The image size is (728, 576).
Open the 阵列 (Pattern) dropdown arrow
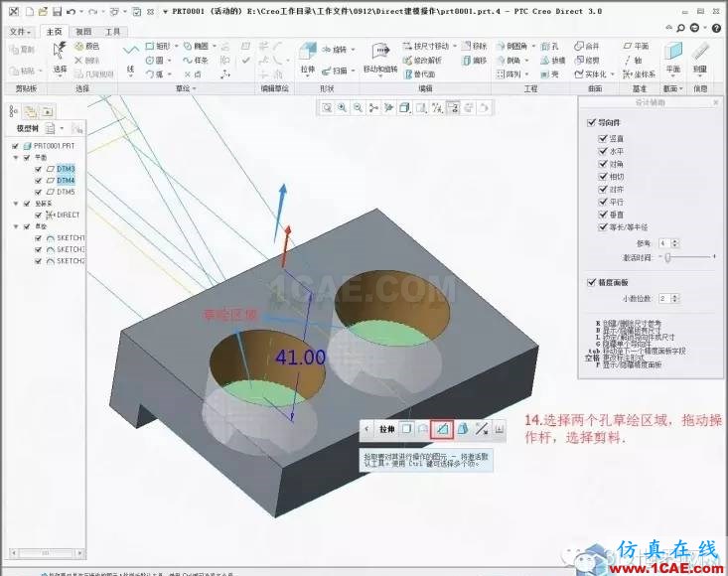527,74
